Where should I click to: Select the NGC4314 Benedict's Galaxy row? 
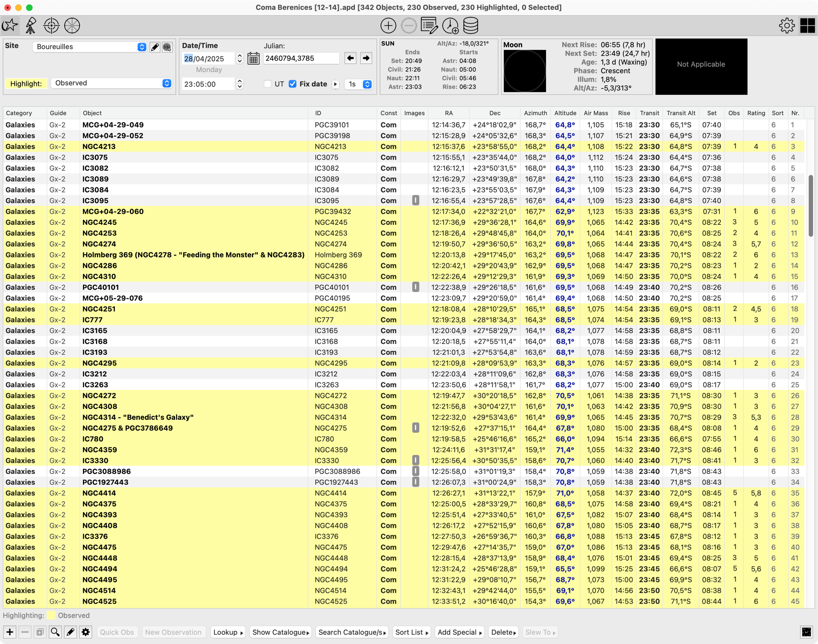pyautogui.click(x=404, y=417)
